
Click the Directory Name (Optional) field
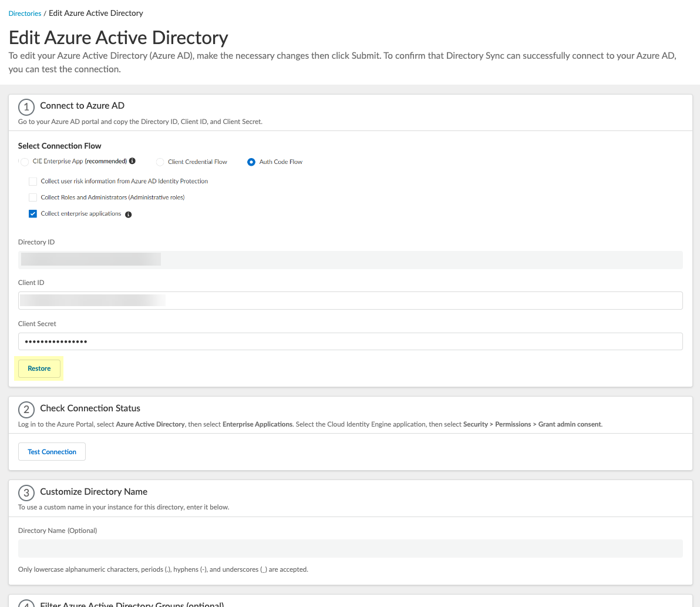350,548
